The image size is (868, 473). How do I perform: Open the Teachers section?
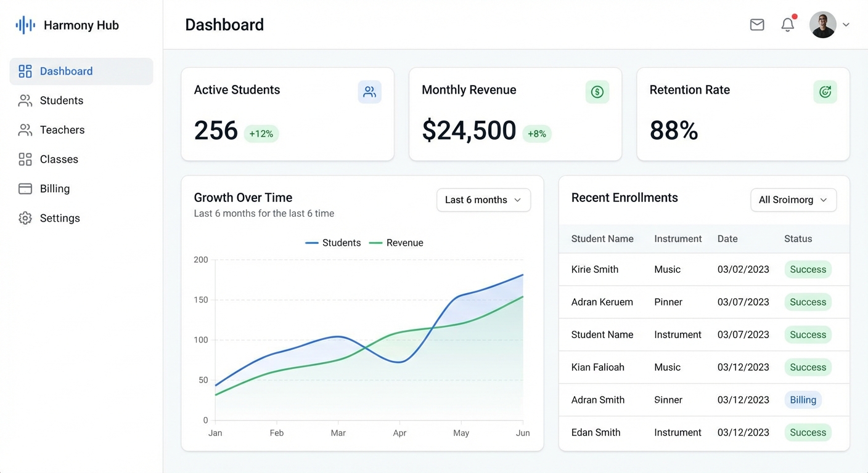coord(62,130)
